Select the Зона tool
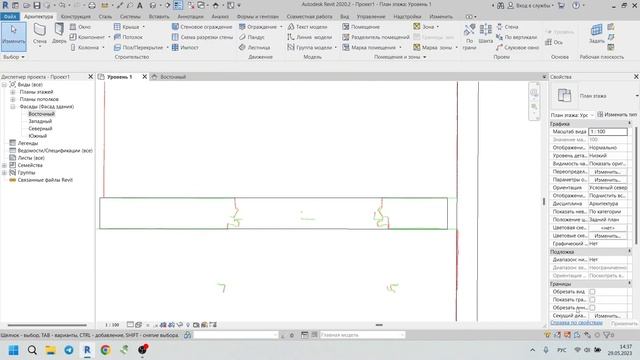 [424, 27]
